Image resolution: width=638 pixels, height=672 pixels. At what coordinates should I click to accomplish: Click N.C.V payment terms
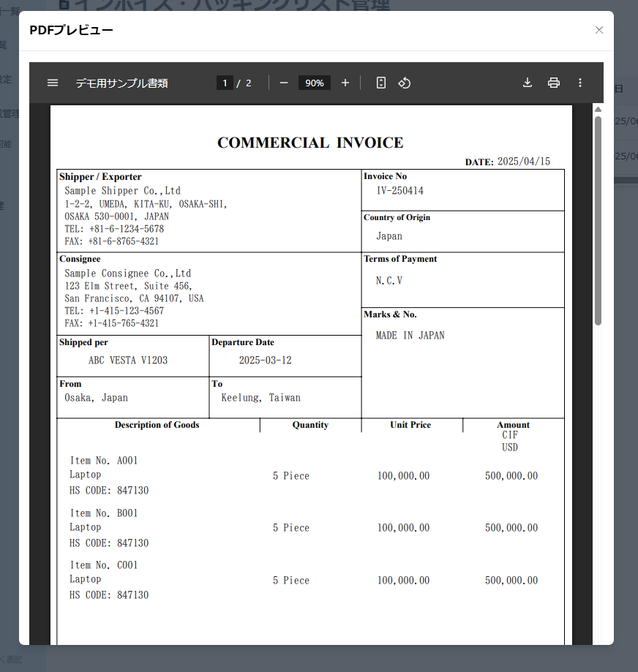389,281
